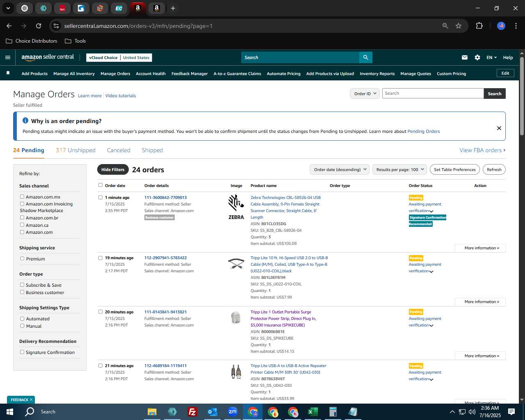This screenshot has height=420, width=525.
Task: Bookmark this page with star icon
Action: tap(459, 26)
